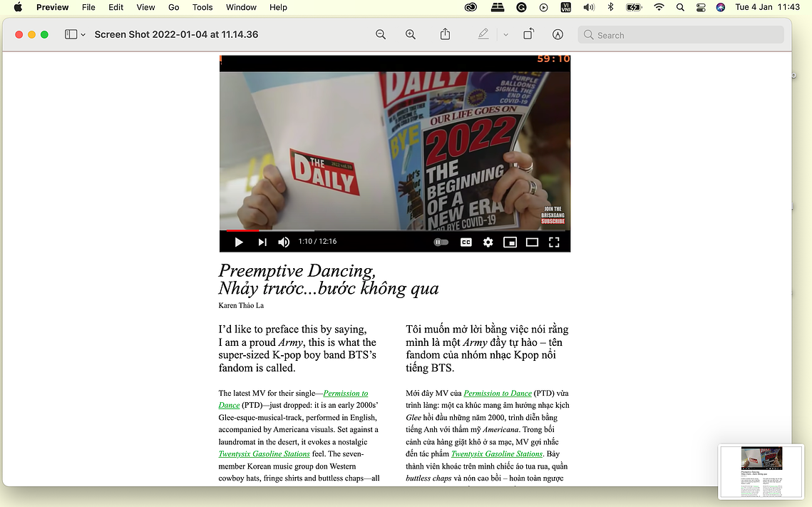Open the Now Playing menu bar icon
This screenshot has width=812, height=507.
[543, 7]
